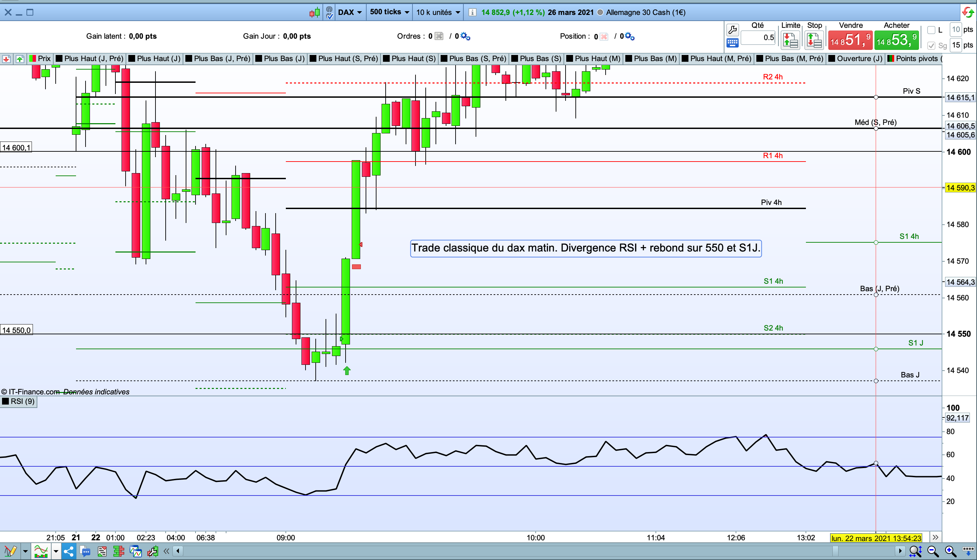Select the Plus Haut (J) indicator tab
This screenshot has height=560, width=977.
coord(154,58)
